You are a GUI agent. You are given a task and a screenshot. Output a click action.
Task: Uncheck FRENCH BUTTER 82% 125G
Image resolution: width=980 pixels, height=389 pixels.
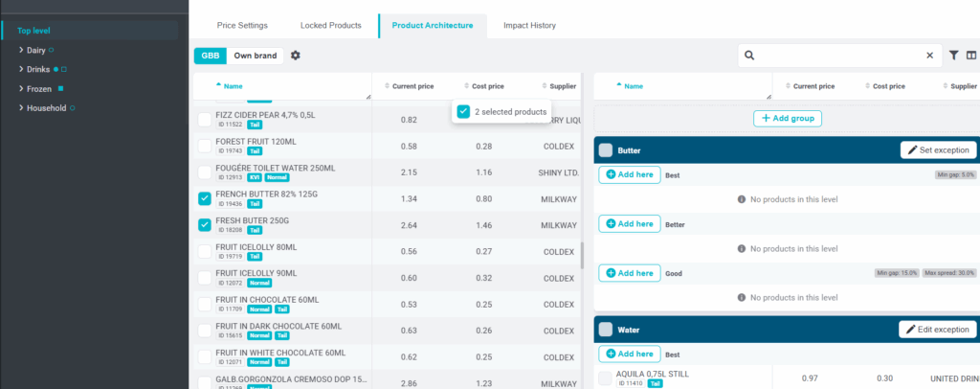tap(205, 199)
